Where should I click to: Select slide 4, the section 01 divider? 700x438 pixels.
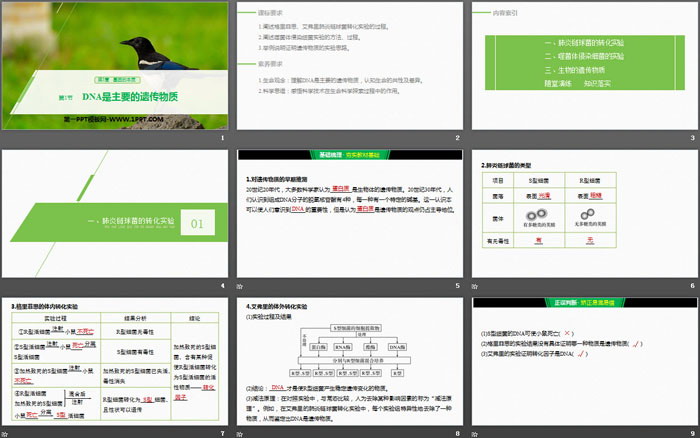pyautogui.click(x=115, y=213)
